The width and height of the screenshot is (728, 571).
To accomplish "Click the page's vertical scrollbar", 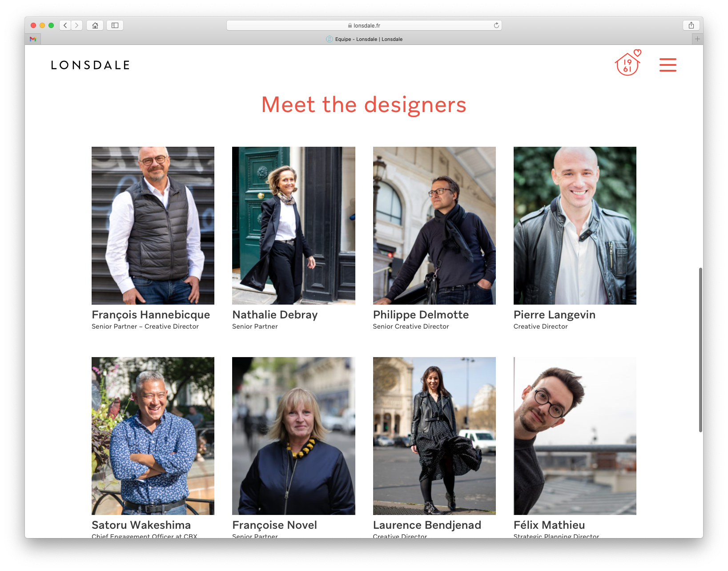I will [x=700, y=350].
